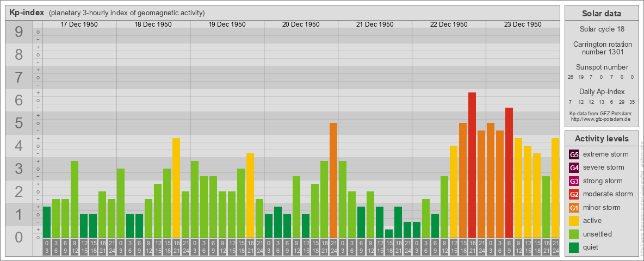This screenshot has width=644, height=261.
Task: Click the shortest 15-18 bar on 21 Dec
Action: click(x=389, y=233)
